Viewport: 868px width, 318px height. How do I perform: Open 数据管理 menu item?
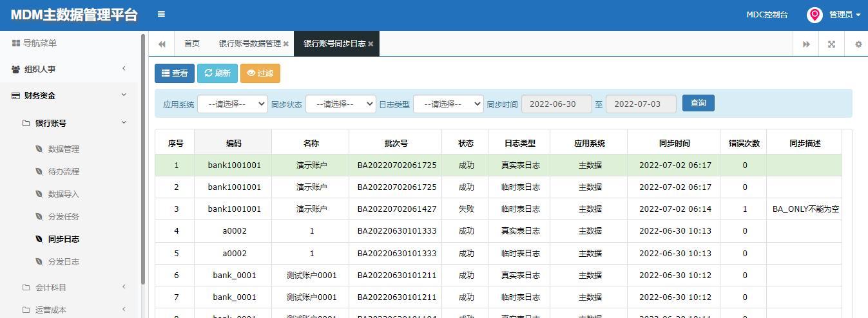(64, 149)
